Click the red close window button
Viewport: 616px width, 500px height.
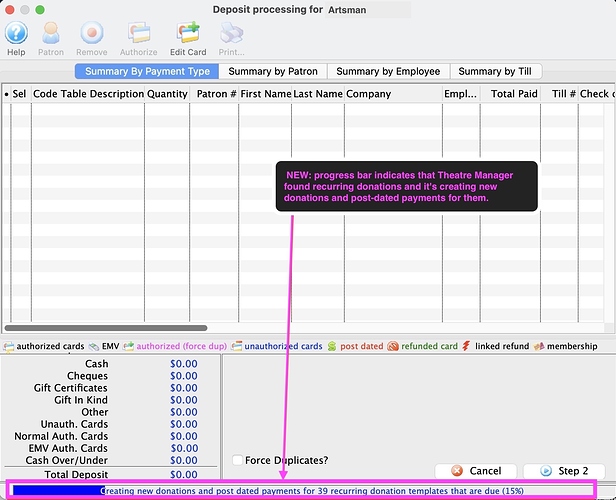10,9
